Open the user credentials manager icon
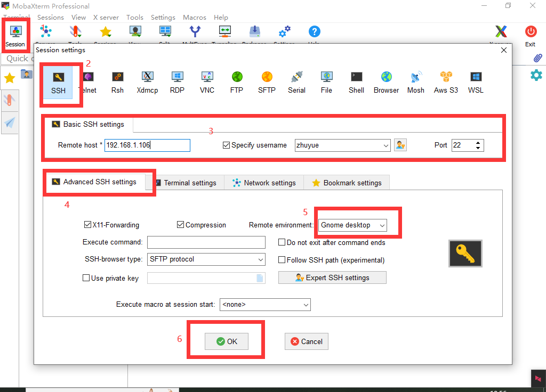 (x=400, y=145)
